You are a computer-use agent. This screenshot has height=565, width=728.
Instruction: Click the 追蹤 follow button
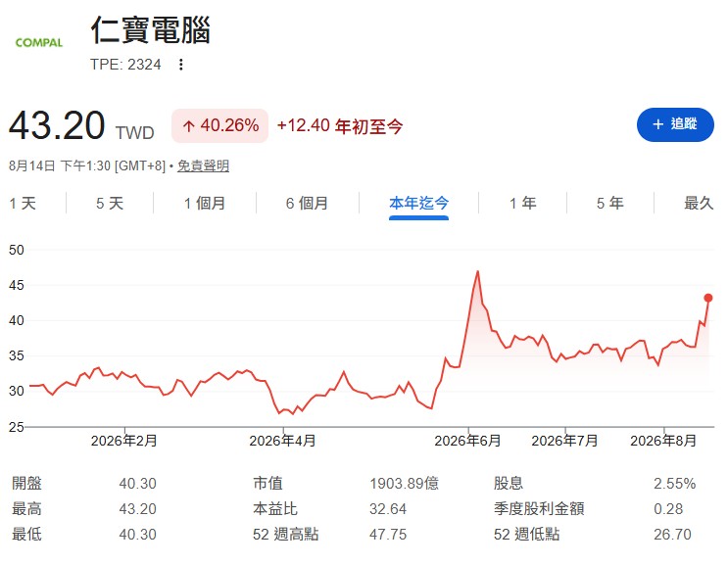pyautogui.click(x=675, y=124)
